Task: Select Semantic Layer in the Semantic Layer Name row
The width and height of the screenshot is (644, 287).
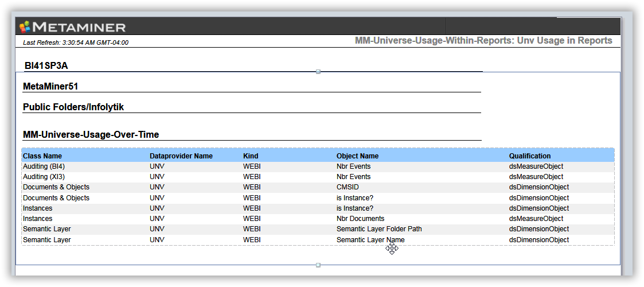Action: point(47,240)
